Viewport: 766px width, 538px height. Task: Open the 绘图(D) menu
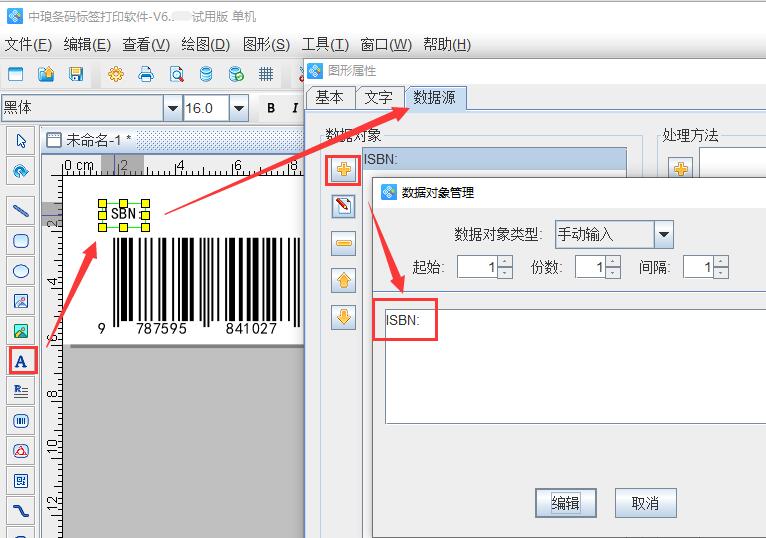(x=205, y=44)
